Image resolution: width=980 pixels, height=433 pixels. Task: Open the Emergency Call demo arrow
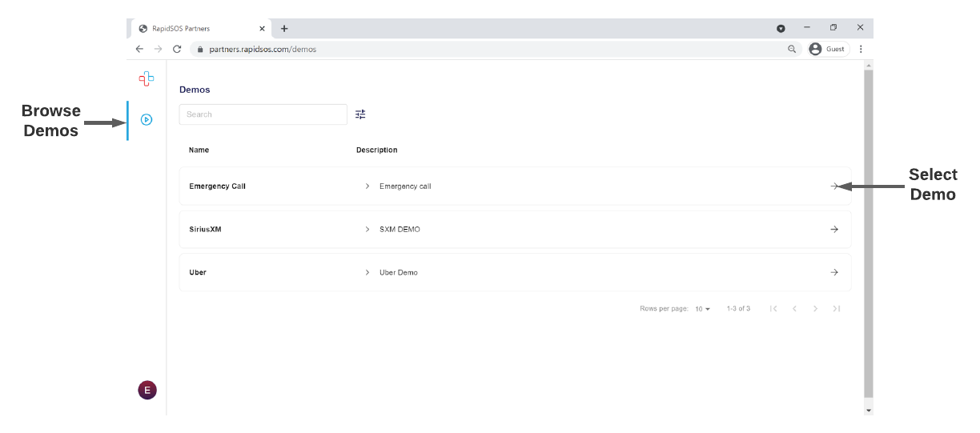click(x=834, y=186)
